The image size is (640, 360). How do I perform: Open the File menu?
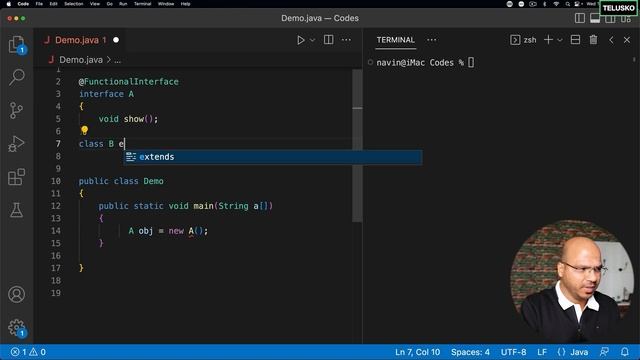(39, 4)
